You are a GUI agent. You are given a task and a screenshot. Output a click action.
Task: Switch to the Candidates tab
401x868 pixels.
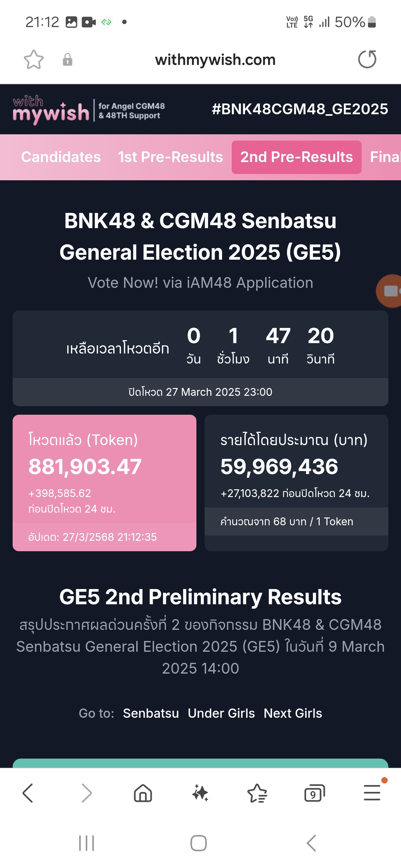pyautogui.click(x=61, y=157)
